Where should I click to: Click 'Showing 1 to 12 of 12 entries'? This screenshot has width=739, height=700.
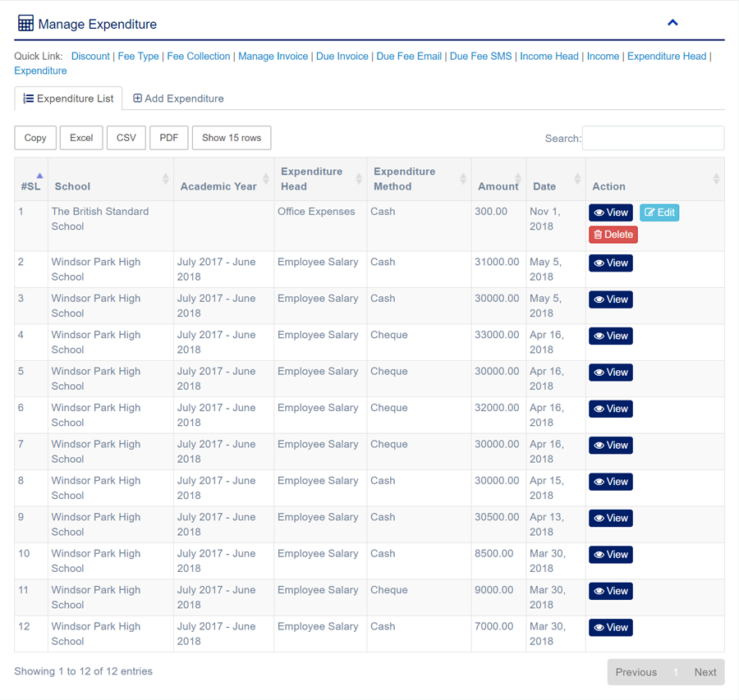click(x=84, y=671)
